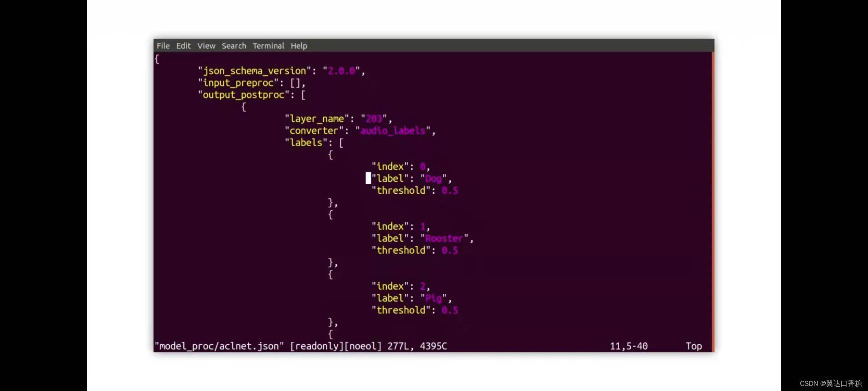The image size is (868, 391).
Task: Click the "output_postproc" key text
Action: click(243, 95)
